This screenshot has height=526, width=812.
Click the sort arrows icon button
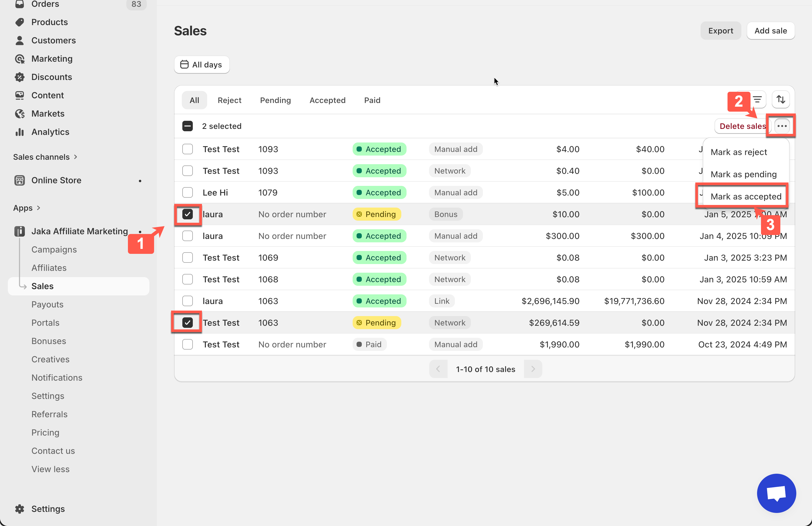click(781, 100)
